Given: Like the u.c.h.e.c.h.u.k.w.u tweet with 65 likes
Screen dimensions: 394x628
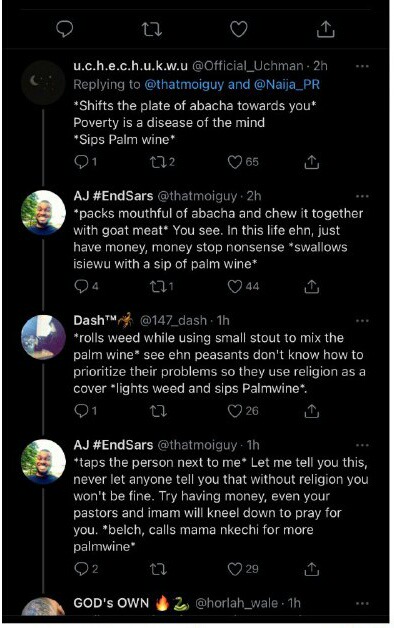Looking at the screenshot, I should (235, 162).
